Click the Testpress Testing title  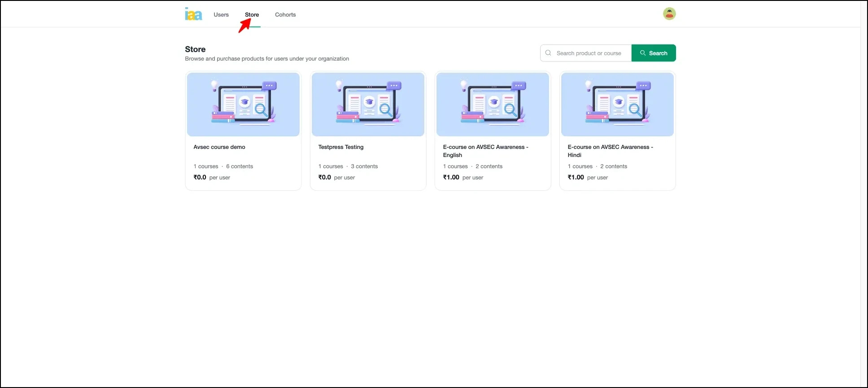(x=341, y=147)
